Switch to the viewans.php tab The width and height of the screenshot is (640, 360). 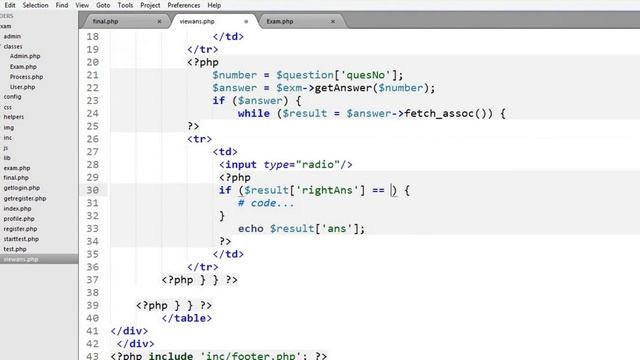coord(197,21)
